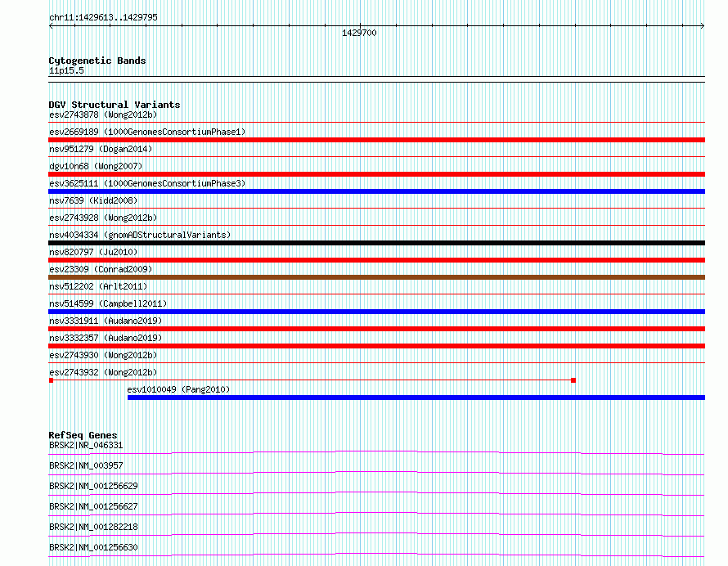Open the BRSK2|NR_046331 transcript

pos(86,445)
